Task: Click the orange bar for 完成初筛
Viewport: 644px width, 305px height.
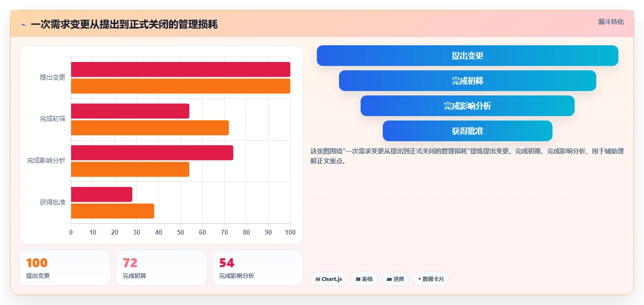Action: point(150,128)
